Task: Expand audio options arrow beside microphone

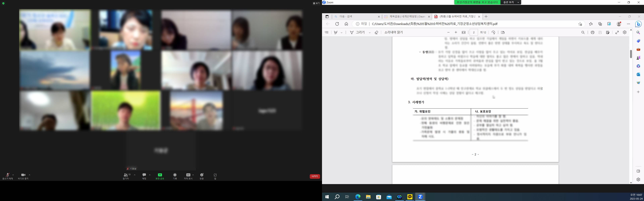Action: (13, 175)
